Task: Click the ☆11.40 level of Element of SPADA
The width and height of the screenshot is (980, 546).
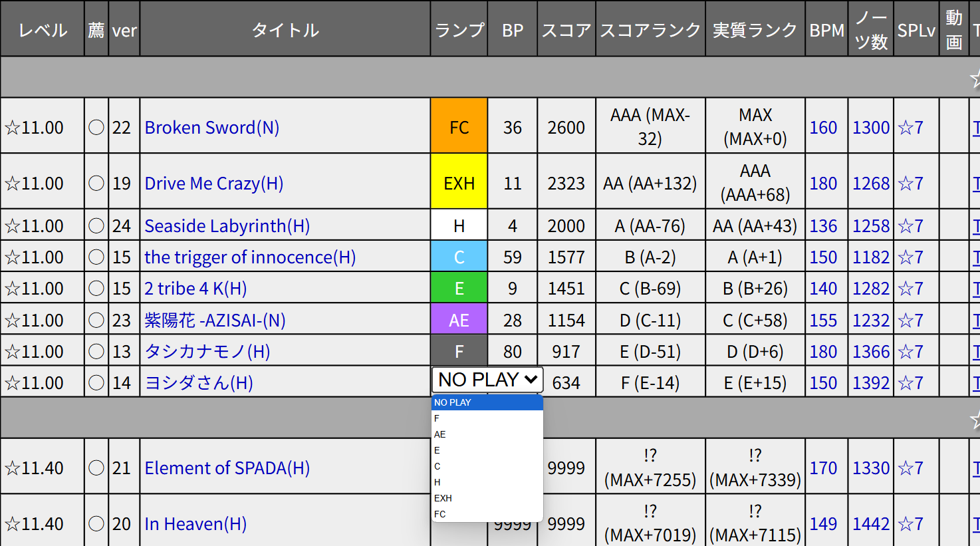Action: tap(34, 468)
